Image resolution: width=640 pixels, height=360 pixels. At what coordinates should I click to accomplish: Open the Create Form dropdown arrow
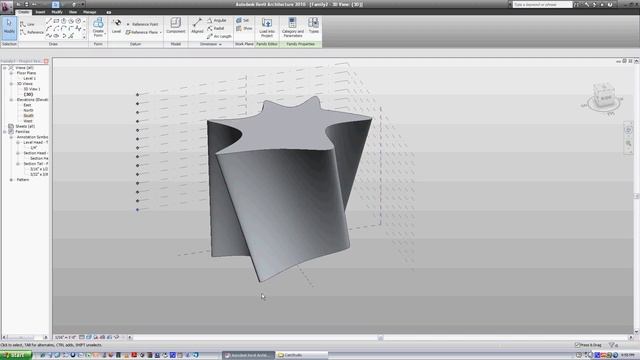pyautogui.click(x=105, y=34)
